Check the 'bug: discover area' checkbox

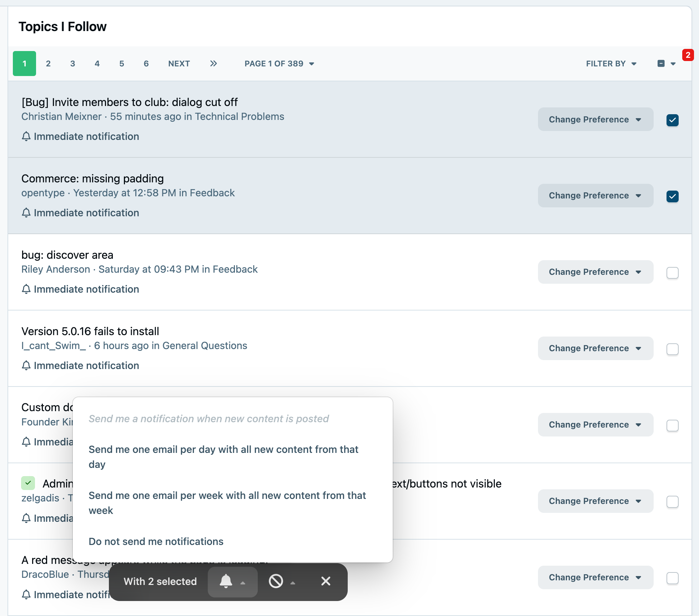[673, 273]
